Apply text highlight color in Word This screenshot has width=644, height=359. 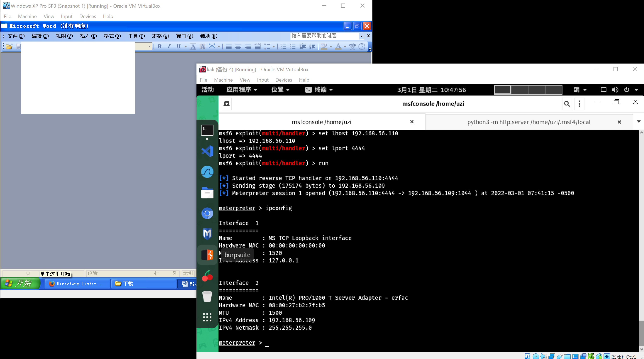coord(324,47)
